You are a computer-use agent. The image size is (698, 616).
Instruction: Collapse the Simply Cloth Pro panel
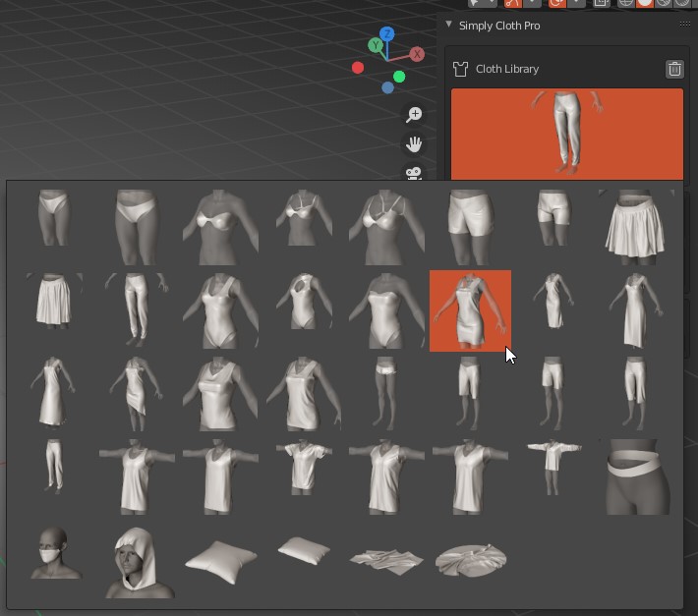pyautogui.click(x=448, y=25)
